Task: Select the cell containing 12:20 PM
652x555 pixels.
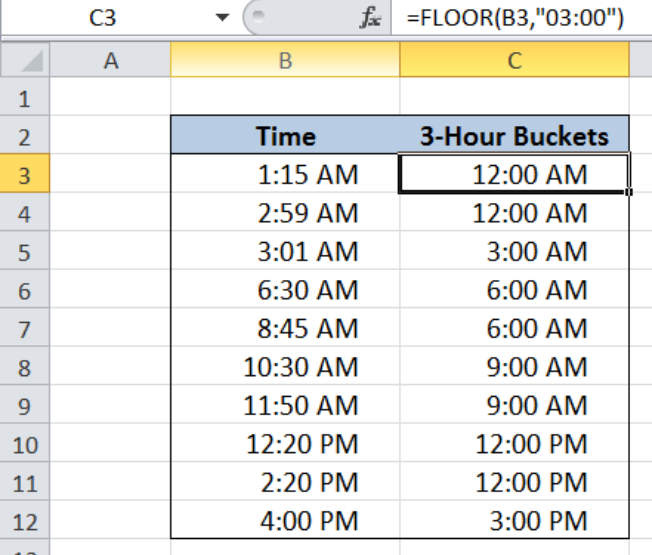Action: [285, 443]
